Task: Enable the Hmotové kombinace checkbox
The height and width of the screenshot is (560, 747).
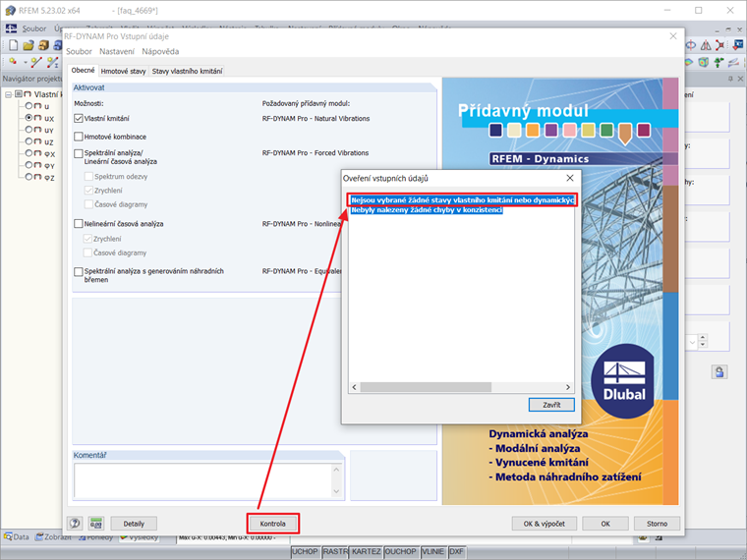Action: 79,137
